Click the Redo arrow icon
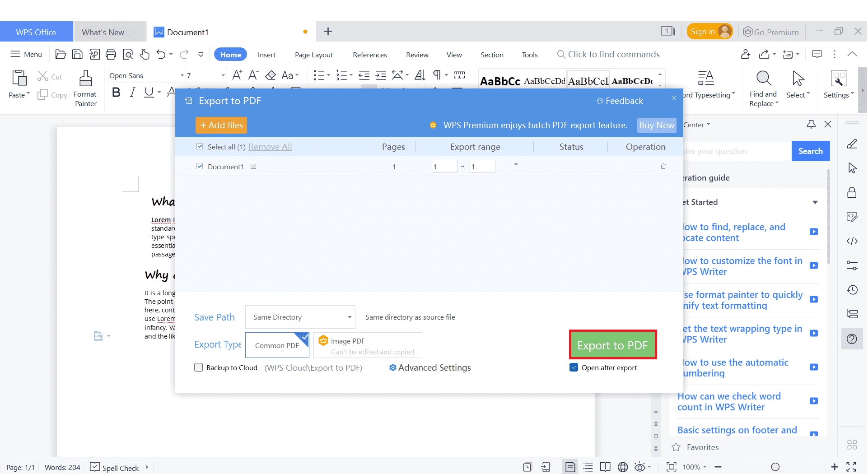This screenshot has width=868, height=474. click(x=184, y=55)
